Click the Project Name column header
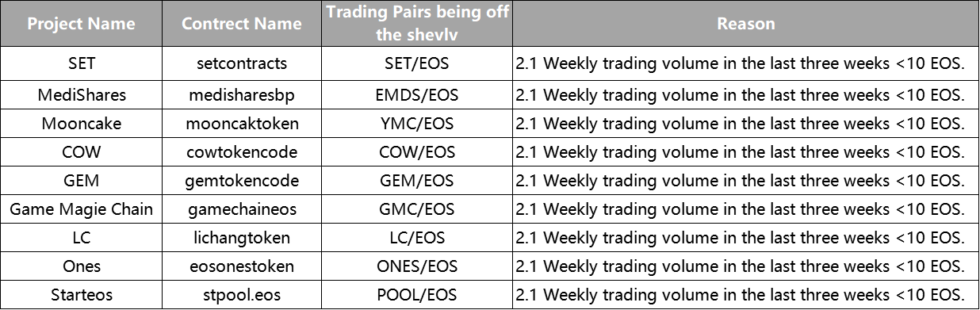Image resolution: width=980 pixels, height=310 pixels. pyautogui.click(x=81, y=24)
